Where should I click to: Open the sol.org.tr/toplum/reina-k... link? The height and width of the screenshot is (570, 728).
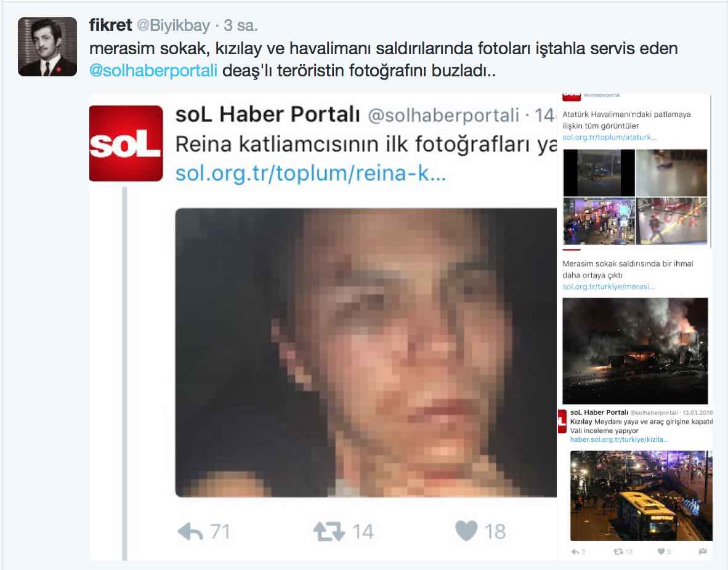310,173
